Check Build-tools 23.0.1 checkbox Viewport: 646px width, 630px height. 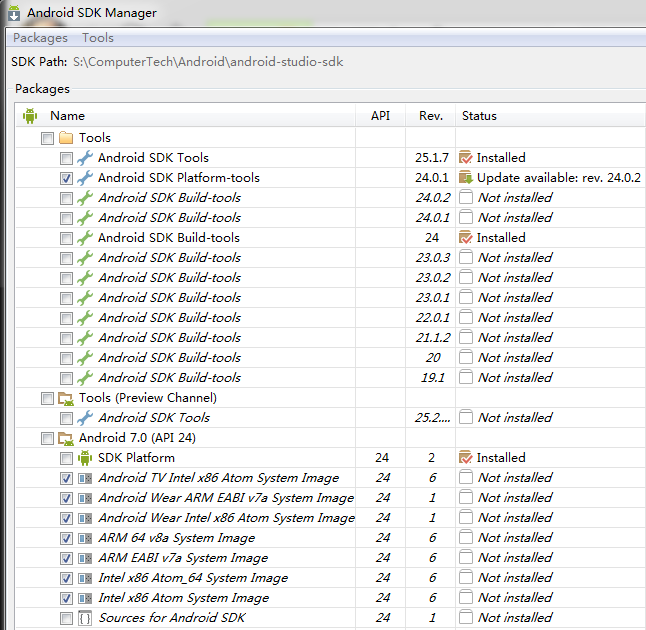point(66,298)
